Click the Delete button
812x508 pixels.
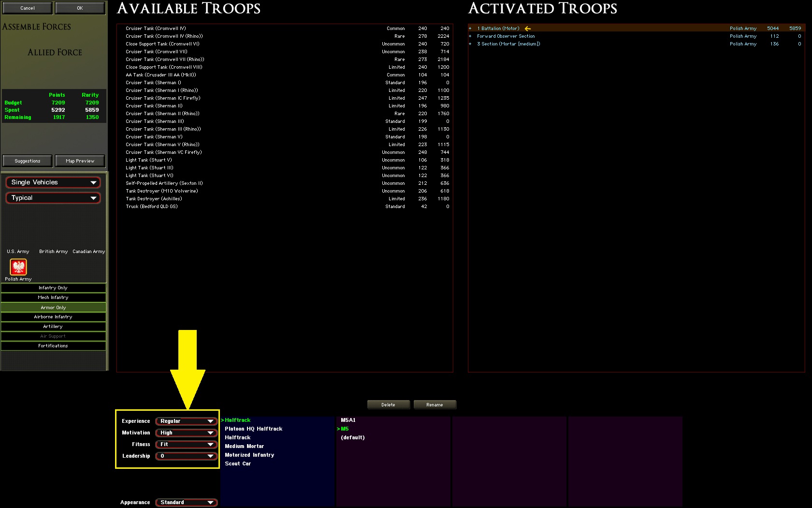pos(388,404)
